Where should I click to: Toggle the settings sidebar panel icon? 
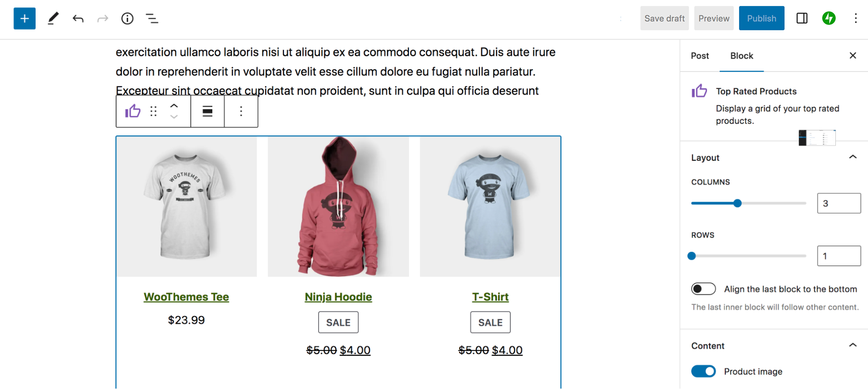click(802, 18)
